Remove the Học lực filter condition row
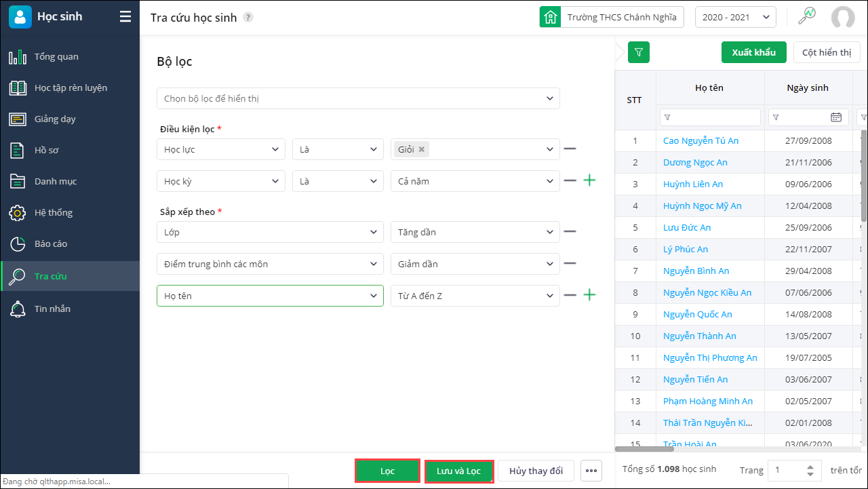 click(570, 149)
